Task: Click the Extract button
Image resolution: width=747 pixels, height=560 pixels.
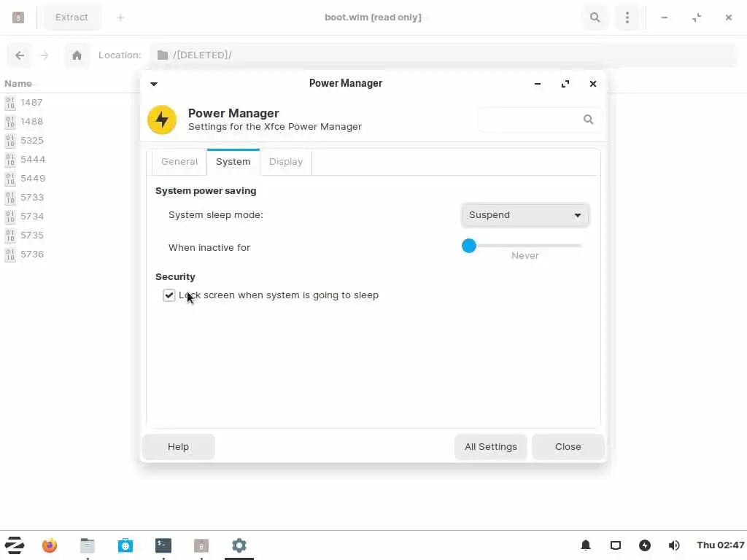Action: click(x=71, y=17)
